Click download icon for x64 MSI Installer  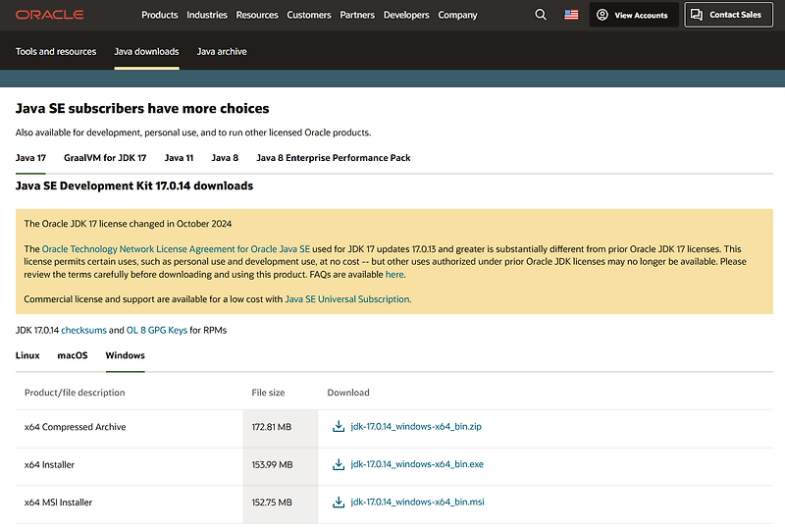339,503
